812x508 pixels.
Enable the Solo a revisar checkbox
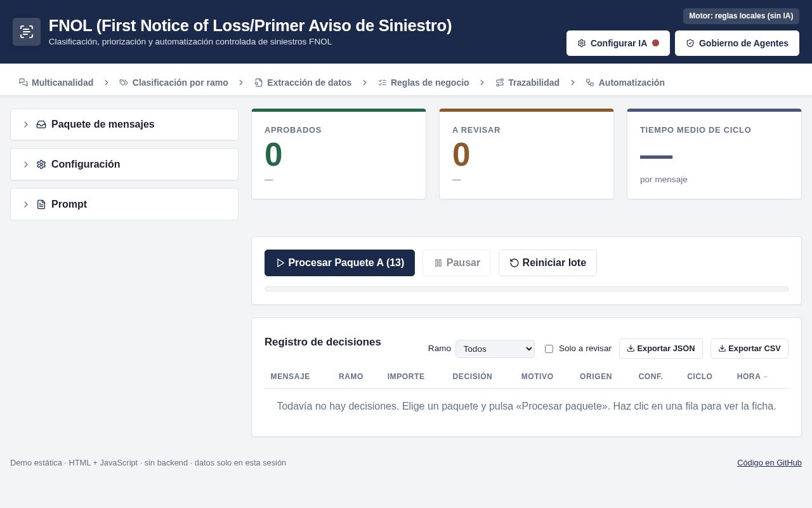pyautogui.click(x=549, y=349)
